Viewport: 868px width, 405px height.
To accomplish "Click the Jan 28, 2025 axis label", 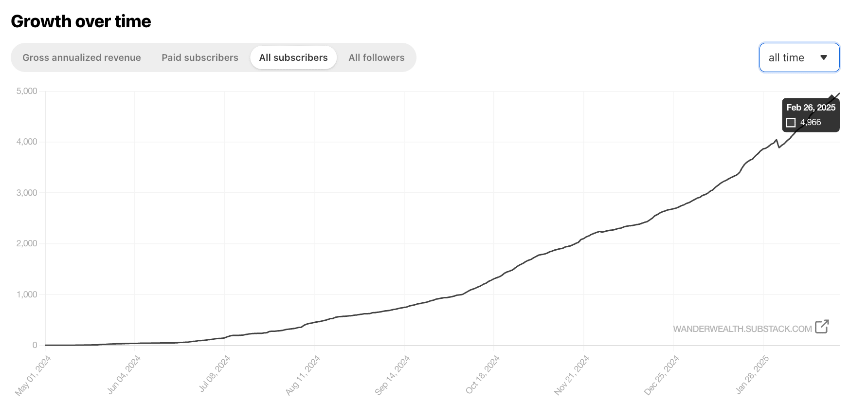I will [752, 374].
